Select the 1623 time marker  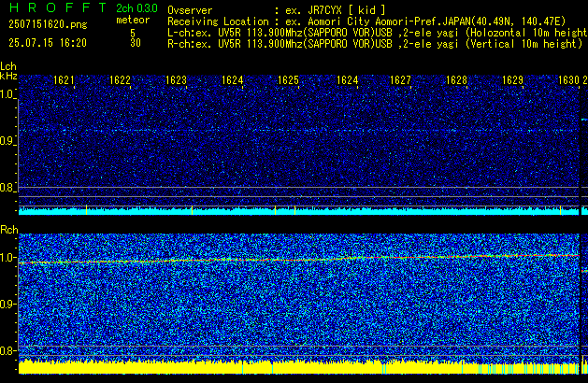pos(177,80)
